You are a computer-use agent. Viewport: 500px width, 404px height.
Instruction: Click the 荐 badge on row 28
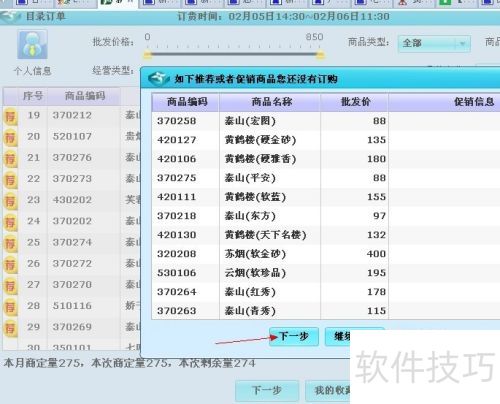point(10,307)
